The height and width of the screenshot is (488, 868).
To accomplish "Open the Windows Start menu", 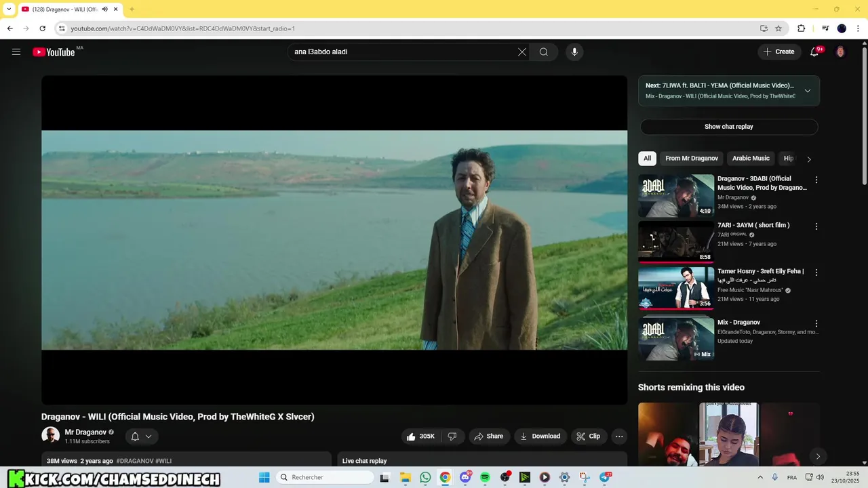I will click(264, 477).
